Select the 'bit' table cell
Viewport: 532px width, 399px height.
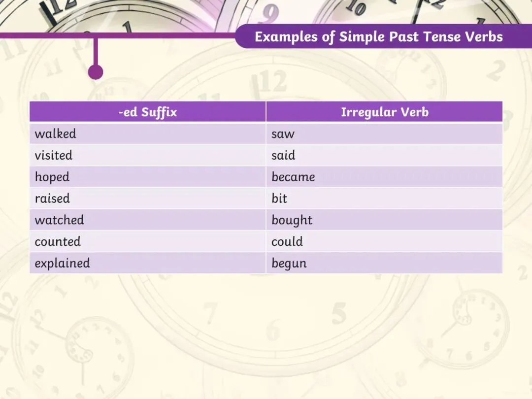click(x=384, y=198)
